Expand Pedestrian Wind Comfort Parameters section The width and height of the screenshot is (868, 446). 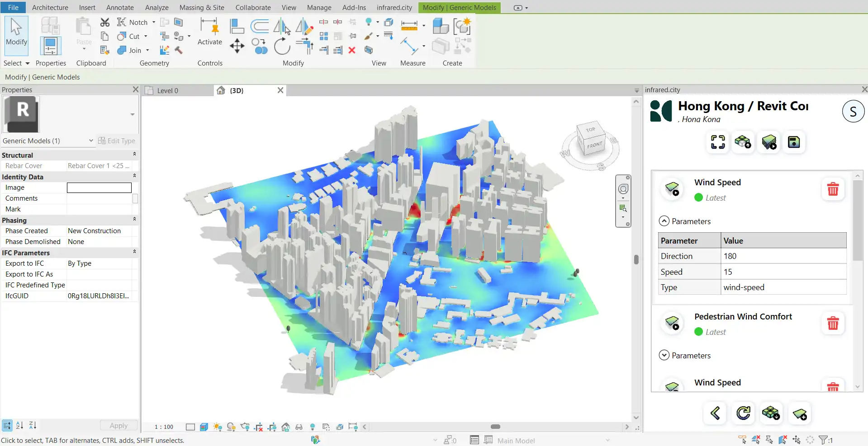coord(664,355)
